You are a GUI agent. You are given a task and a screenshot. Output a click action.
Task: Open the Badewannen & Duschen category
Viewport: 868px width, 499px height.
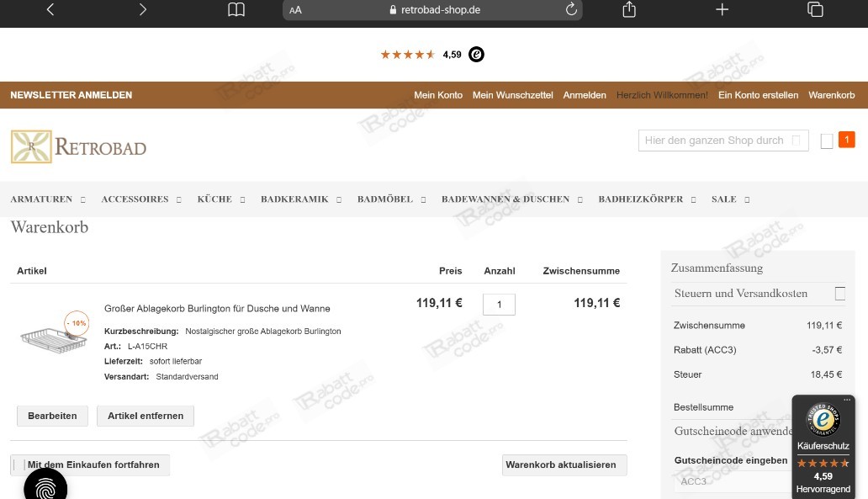click(x=505, y=199)
